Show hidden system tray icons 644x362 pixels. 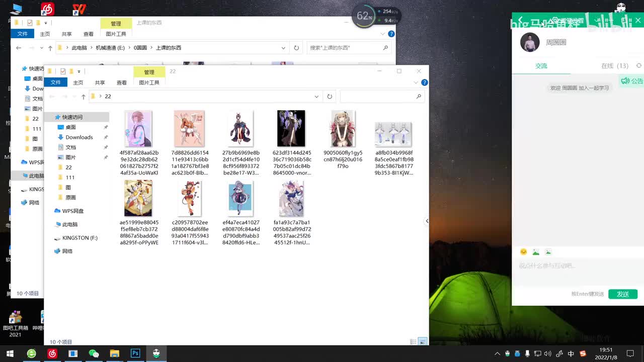498,353
